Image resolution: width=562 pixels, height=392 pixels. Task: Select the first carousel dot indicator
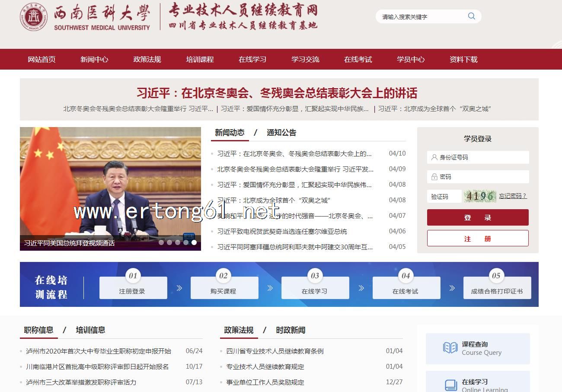point(161,242)
